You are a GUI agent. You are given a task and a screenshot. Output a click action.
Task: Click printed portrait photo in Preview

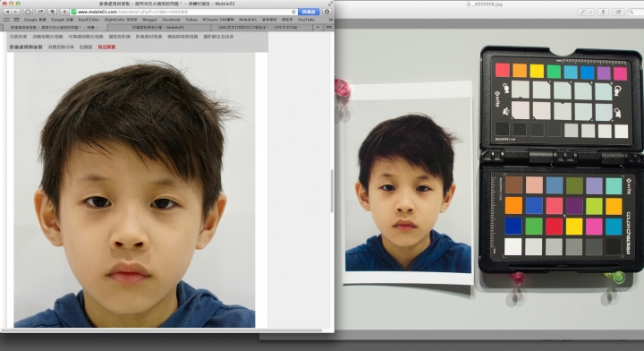tap(408, 184)
